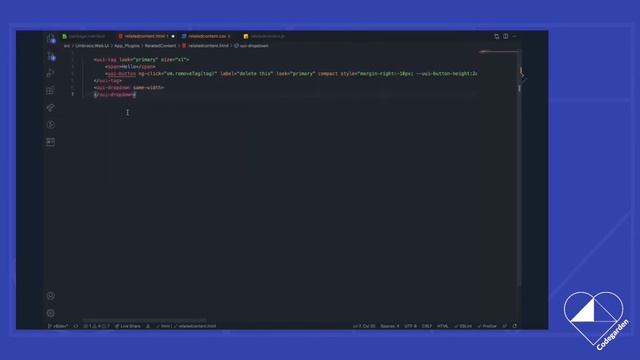Start Live Share from the status bar
This screenshot has width=640, height=360.
click(128, 326)
